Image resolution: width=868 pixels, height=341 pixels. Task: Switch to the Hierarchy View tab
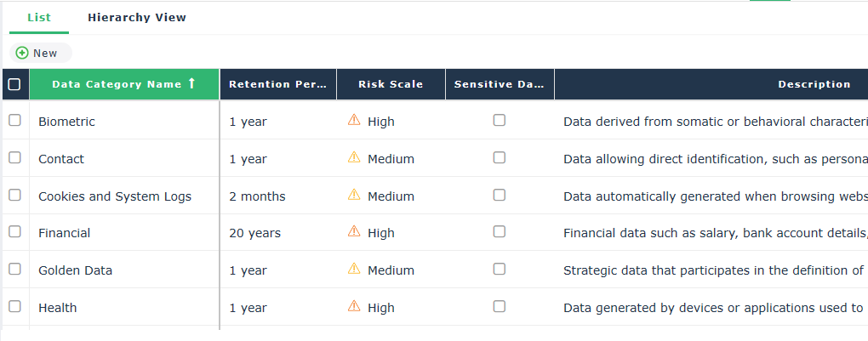click(137, 17)
